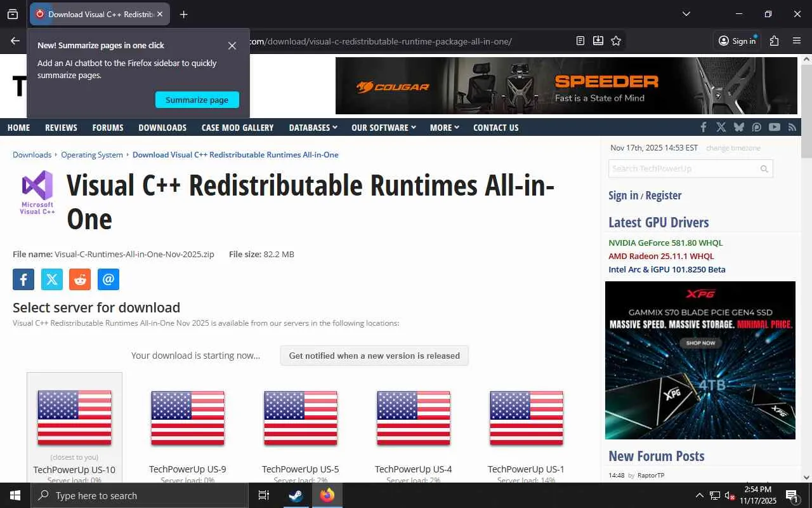Open the REVIEWS nav item

[x=61, y=128]
